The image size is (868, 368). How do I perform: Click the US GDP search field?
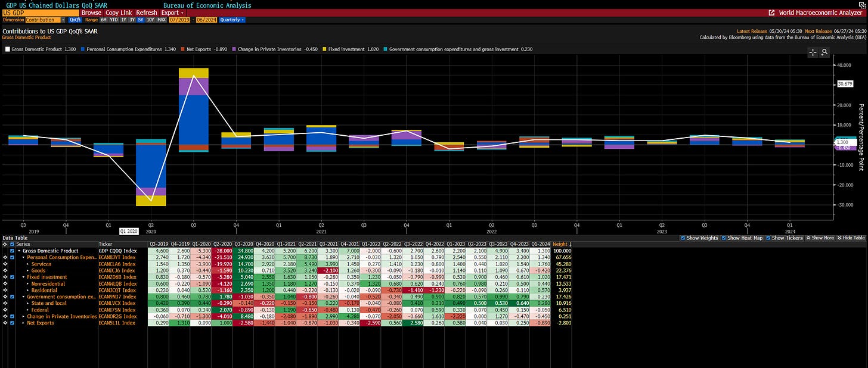40,13
